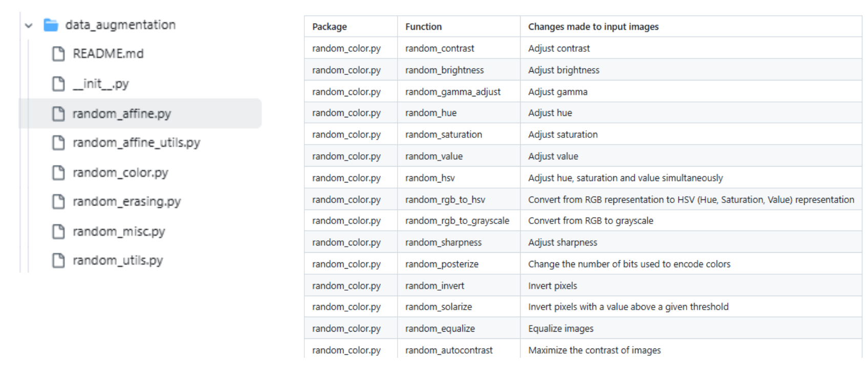
Task: Click the random_affine_utils.py file icon
Action: point(58,143)
